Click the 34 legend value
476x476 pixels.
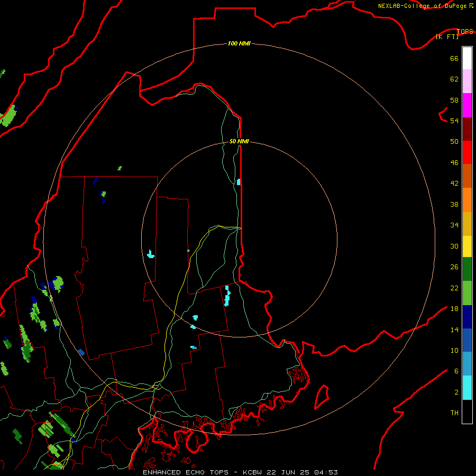point(454,225)
